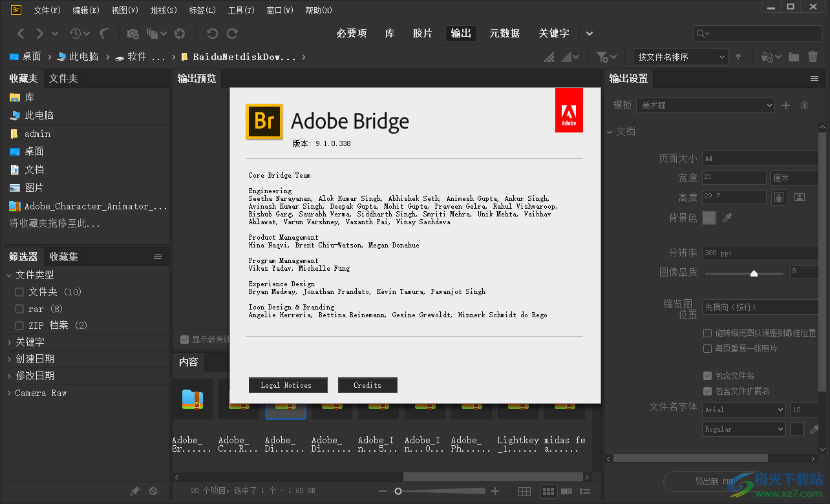Expand the 创建日期 filter group
830x504 pixels.
pos(9,359)
